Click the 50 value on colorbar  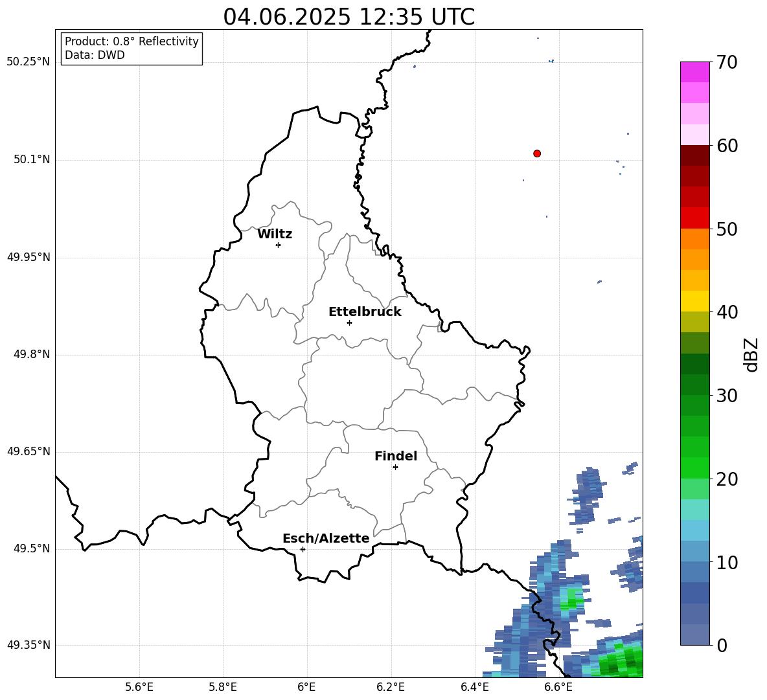coord(727,229)
